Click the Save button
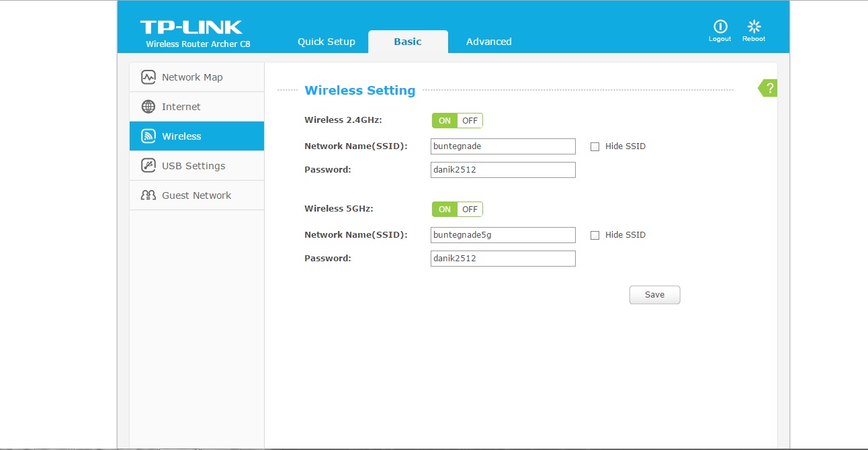Image resolution: width=868 pixels, height=450 pixels. (654, 295)
